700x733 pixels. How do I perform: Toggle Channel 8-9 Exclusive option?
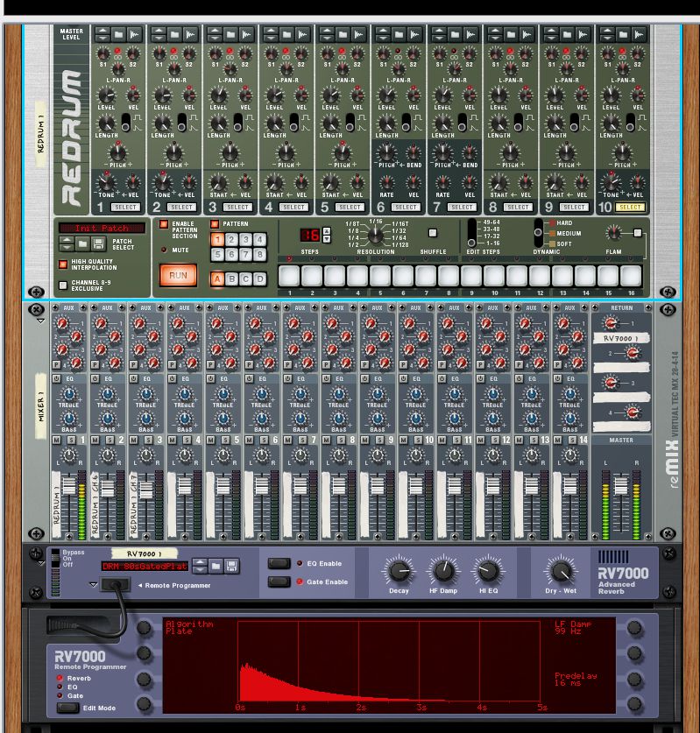tap(63, 285)
